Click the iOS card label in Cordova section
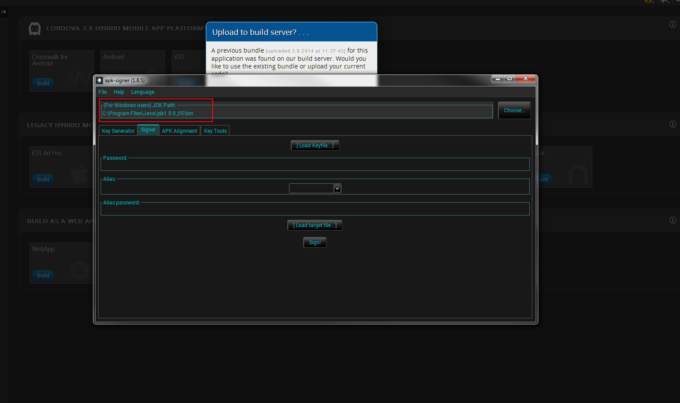680x403 pixels. tap(179, 57)
